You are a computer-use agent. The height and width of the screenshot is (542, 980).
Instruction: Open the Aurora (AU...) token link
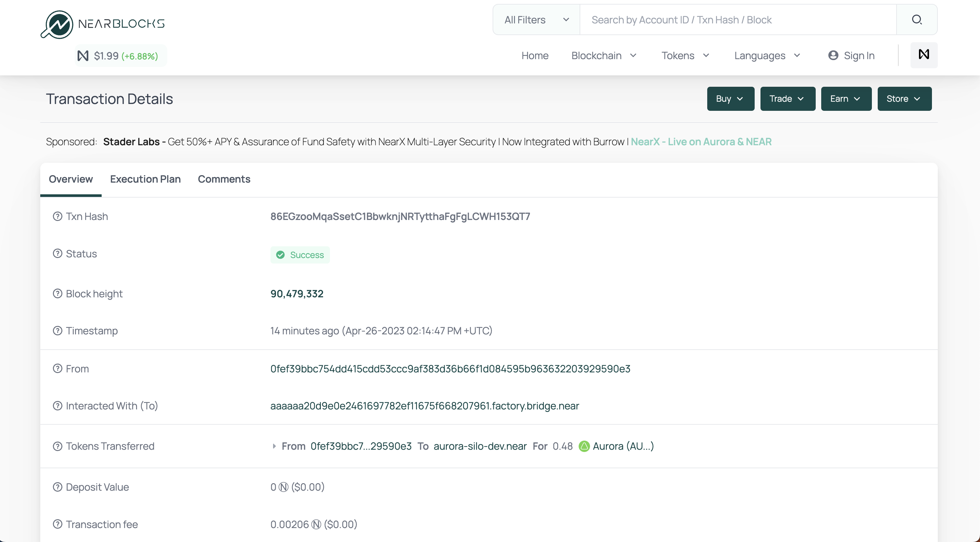pos(623,446)
